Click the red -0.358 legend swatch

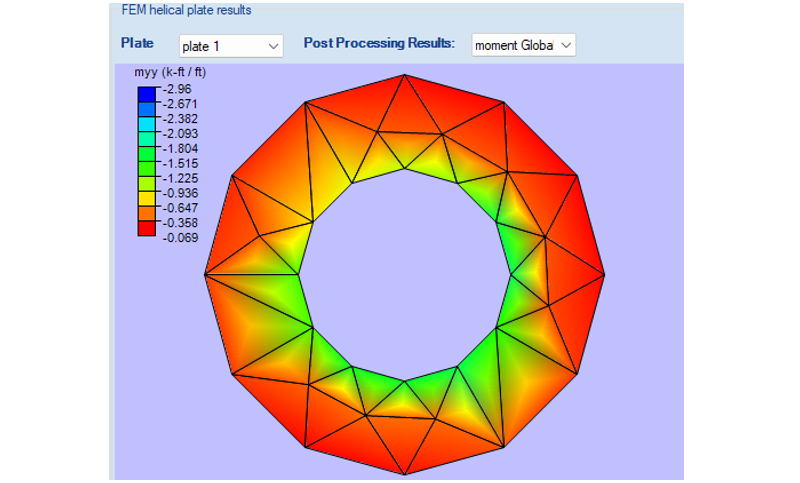pyautogui.click(x=146, y=228)
